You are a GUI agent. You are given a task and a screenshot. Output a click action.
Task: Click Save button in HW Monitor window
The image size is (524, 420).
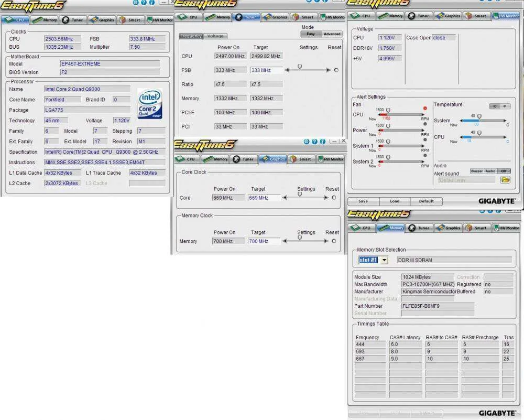click(363, 201)
